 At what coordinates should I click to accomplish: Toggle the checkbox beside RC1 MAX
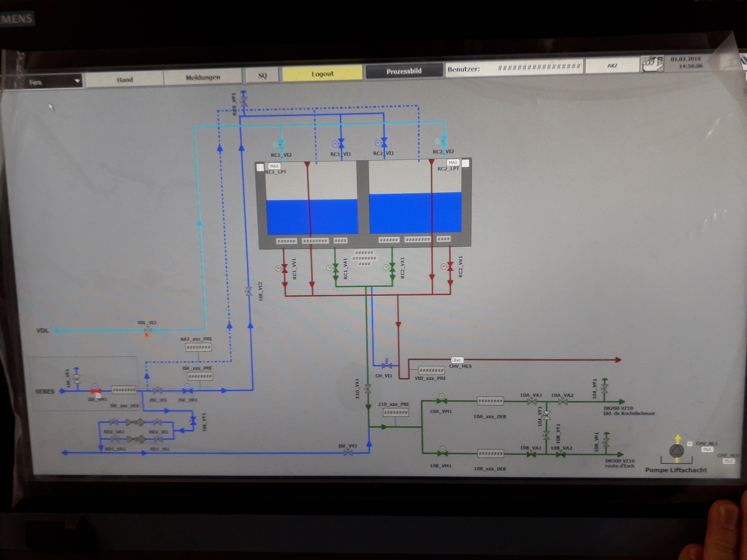coord(260,167)
